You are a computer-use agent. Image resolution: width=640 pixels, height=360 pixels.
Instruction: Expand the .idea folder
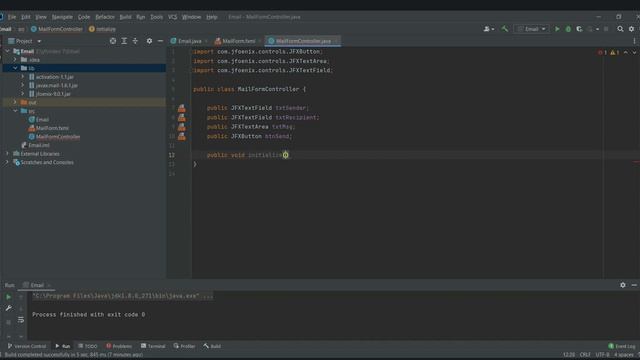(x=15, y=60)
